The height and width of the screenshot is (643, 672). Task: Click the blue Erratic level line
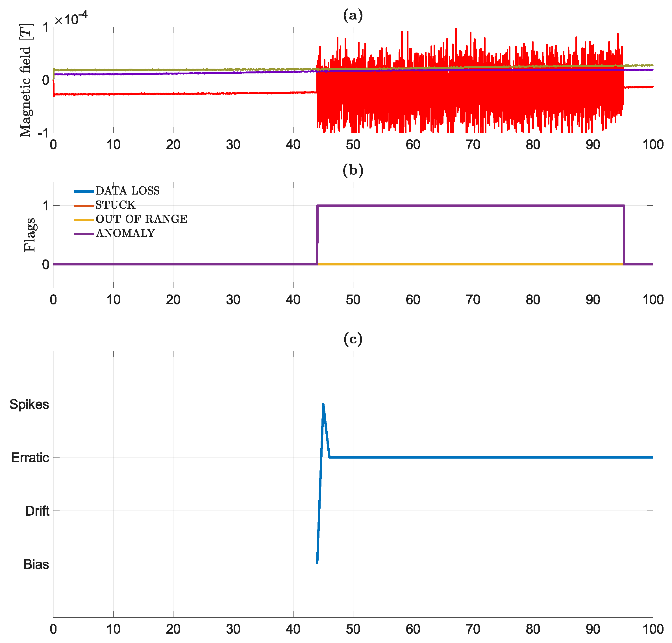click(x=491, y=457)
